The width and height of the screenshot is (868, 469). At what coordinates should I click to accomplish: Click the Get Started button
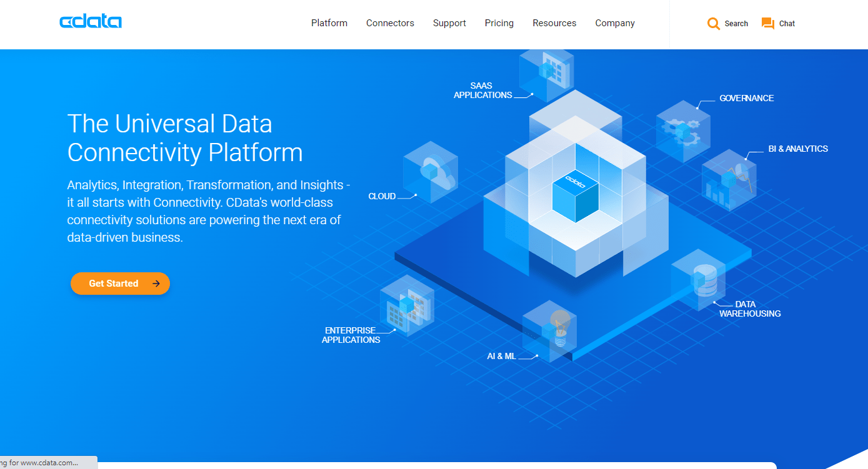tap(120, 283)
